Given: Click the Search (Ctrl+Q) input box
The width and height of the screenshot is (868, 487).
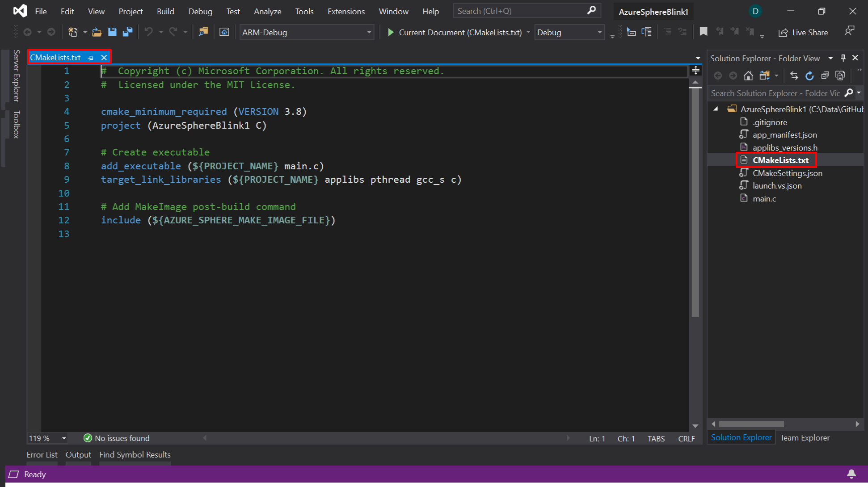Looking at the screenshot, I should tap(521, 11).
